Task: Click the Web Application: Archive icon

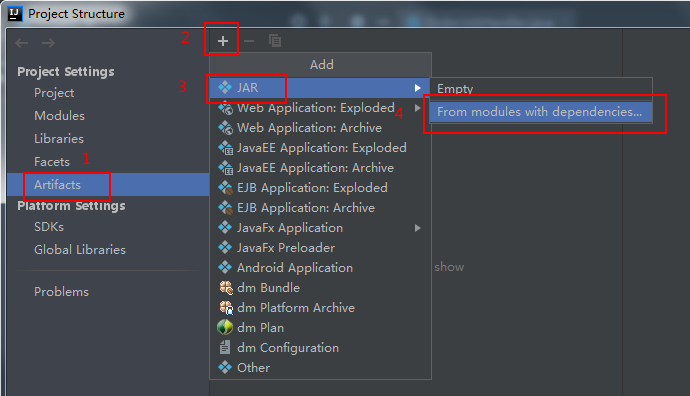Action: [225, 128]
